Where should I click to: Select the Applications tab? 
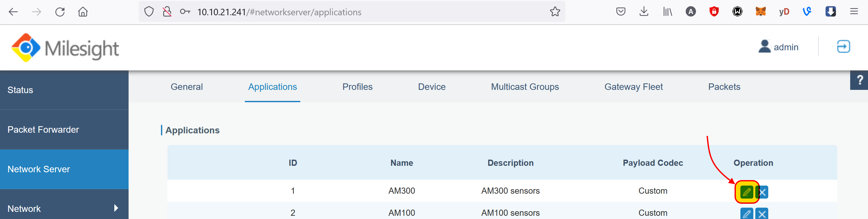272,87
